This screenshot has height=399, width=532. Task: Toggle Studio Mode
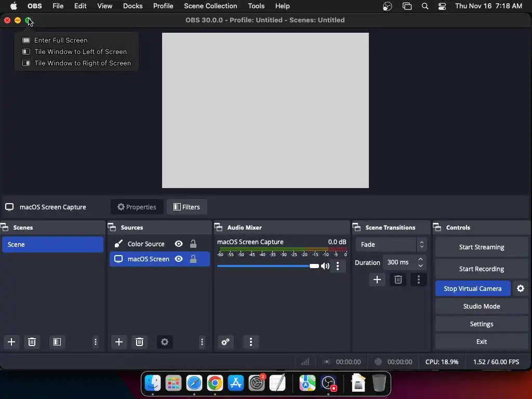click(x=482, y=306)
